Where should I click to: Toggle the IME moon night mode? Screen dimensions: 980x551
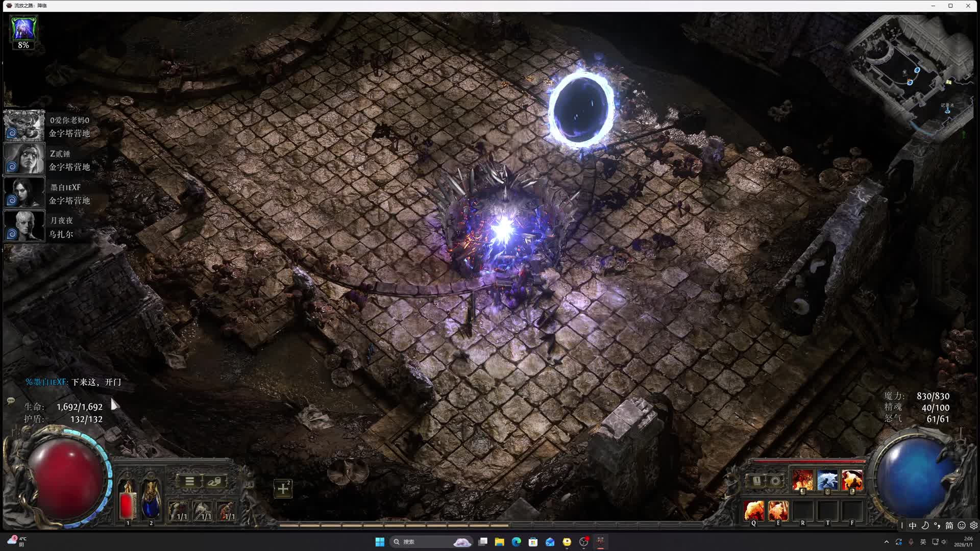click(x=925, y=525)
